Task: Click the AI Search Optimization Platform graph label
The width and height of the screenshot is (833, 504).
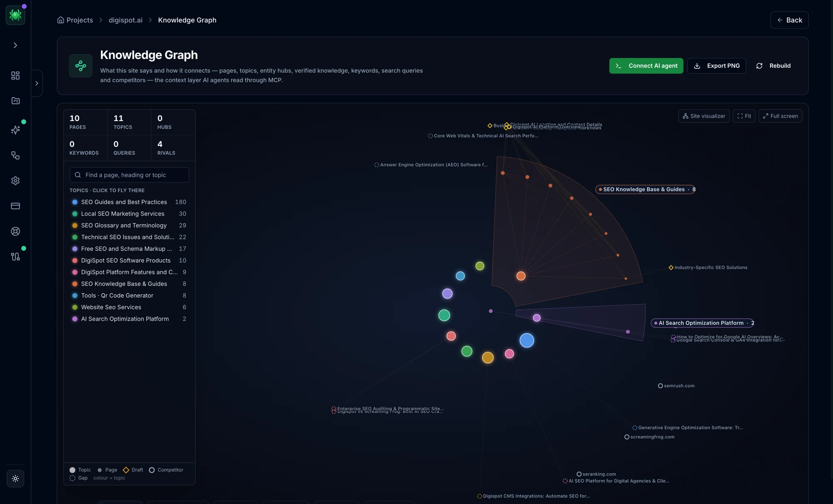Action: [x=703, y=323]
